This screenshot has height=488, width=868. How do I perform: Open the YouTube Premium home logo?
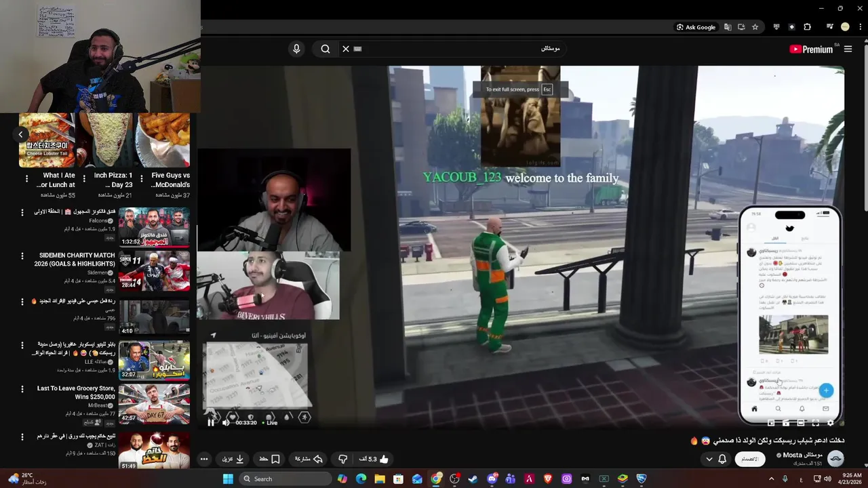812,49
